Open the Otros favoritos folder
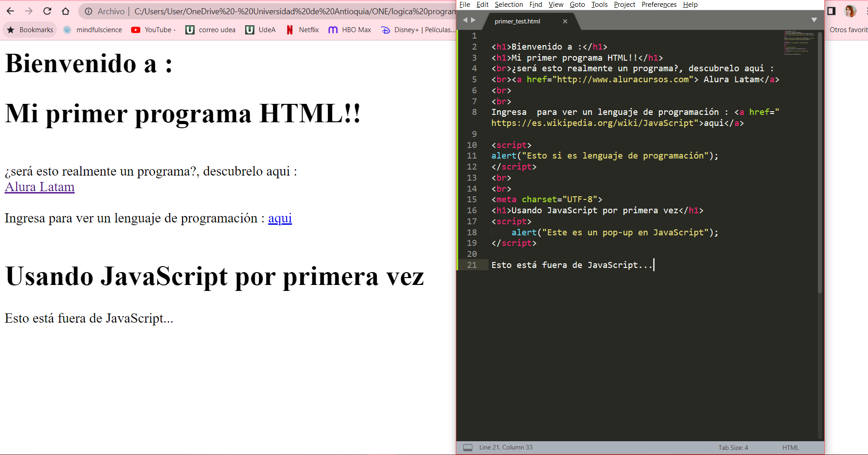Viewport: 868px width, 455px height. 848,30
